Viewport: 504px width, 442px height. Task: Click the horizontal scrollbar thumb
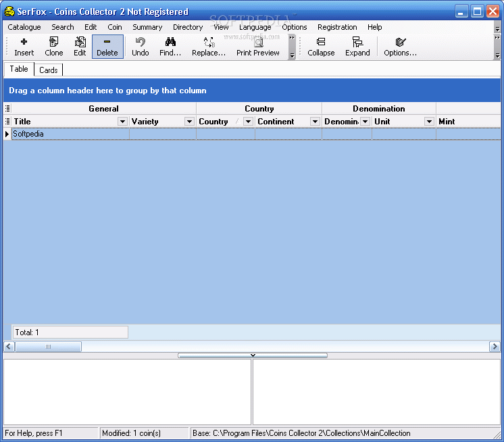48,347
